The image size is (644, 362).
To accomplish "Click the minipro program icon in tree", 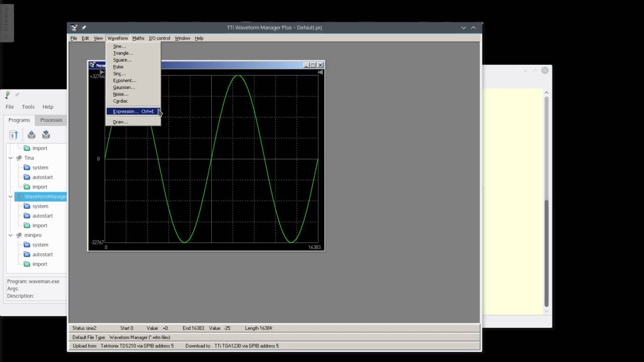I will point(19,235).
